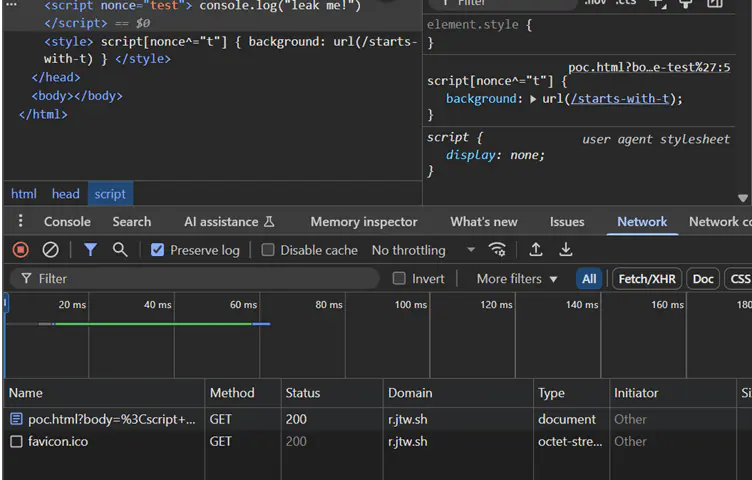Enable the Disable cache checkbox

tap(268, 250)
